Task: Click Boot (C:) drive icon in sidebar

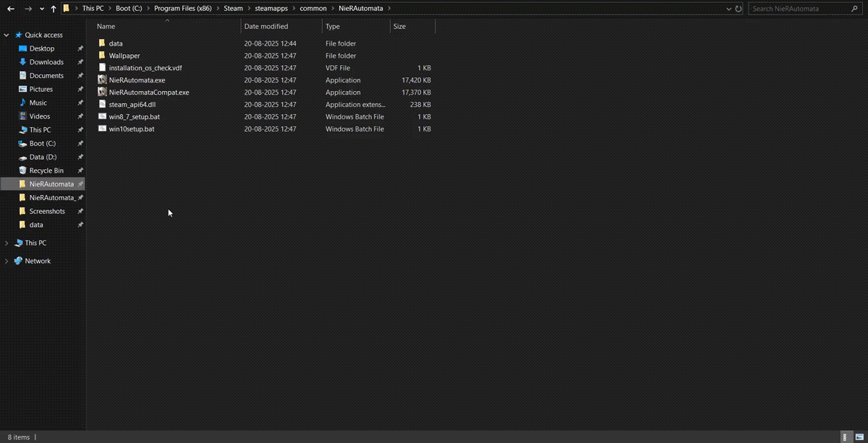Action: (x=22, y=143)
